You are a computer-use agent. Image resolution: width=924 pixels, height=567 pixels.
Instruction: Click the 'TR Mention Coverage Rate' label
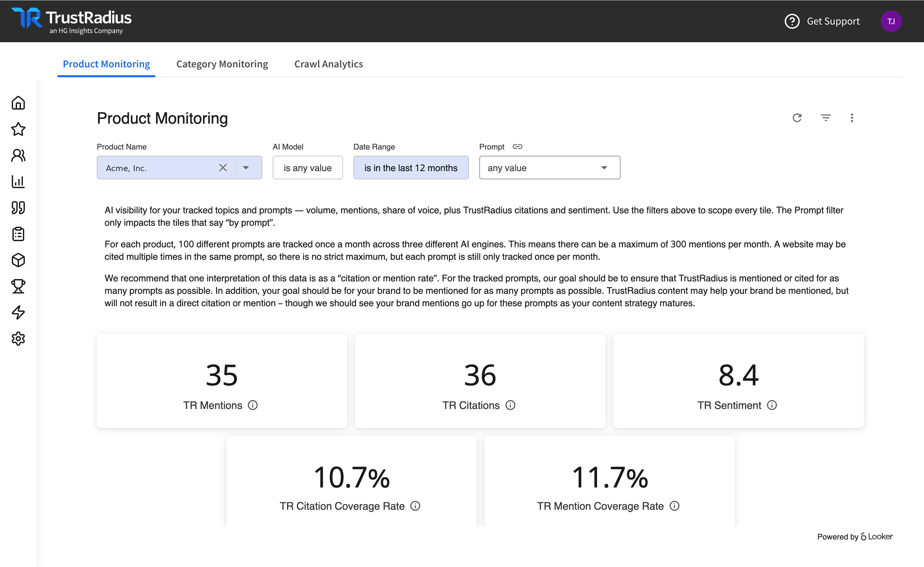600,506
